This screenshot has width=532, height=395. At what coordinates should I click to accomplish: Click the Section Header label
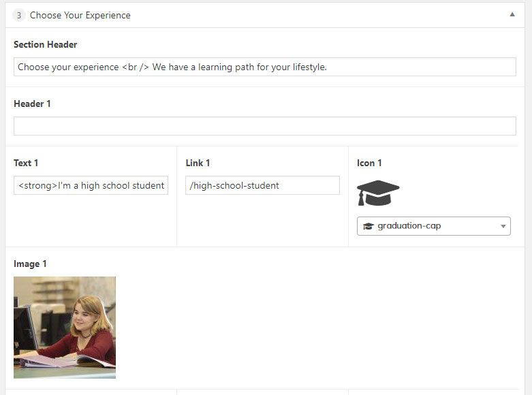click(46, 44)
